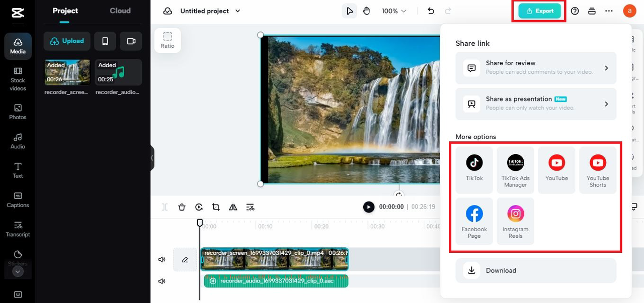644x303 pixels.
Task: Click the mirror flip icon
Action: [233, 207]
